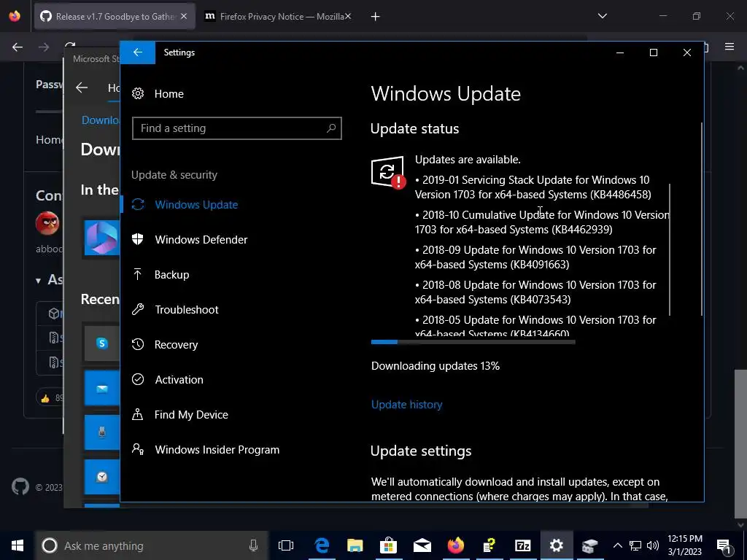Open Firefox list all tabs dropdown
This screenshot has width=747, height=560.
[x=602, y=16]
